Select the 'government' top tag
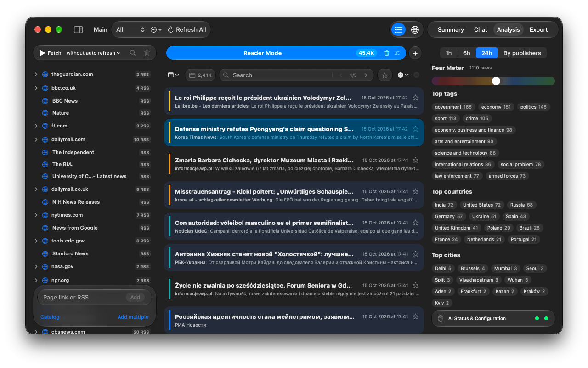Screen dimensions: 588x368 tap(453, 107)
